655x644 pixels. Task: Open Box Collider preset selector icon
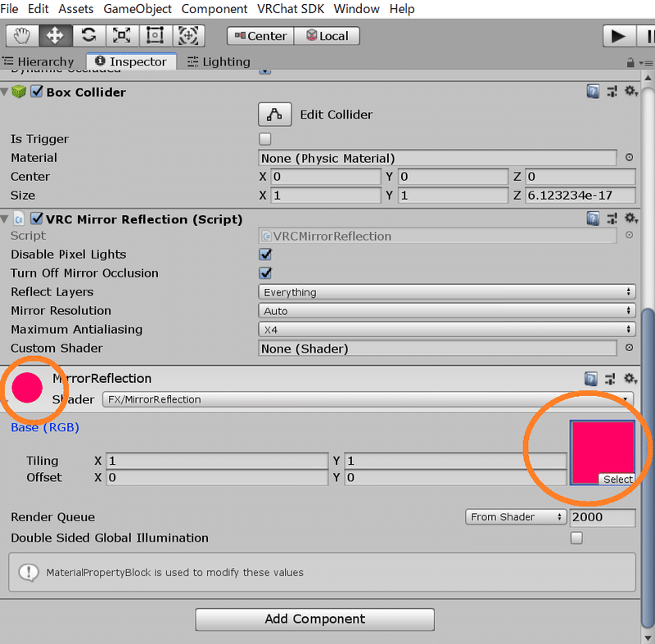tap(612, 92)
